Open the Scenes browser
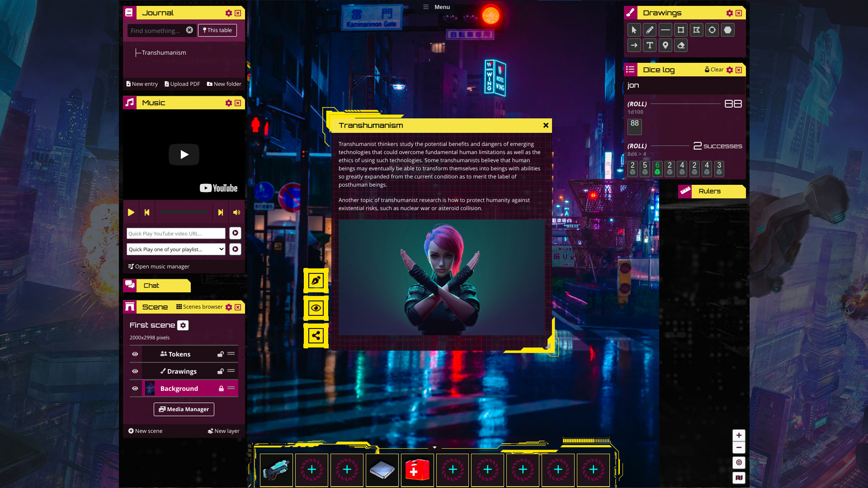 200,306
